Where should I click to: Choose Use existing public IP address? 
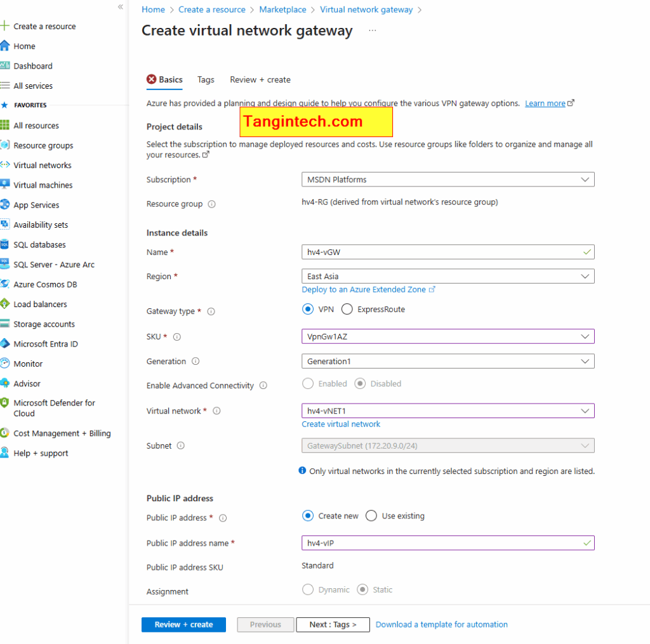[x=371, y=516]
